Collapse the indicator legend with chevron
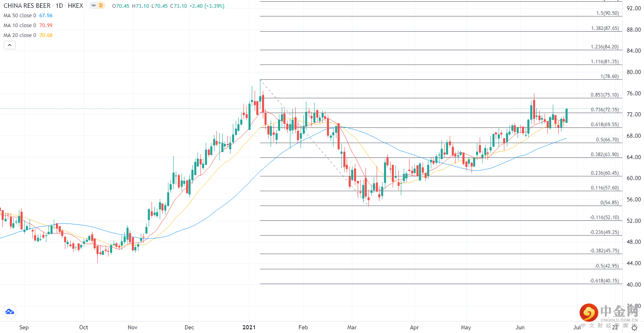The height and width of the screenshot is (333, 644). click(x=9, y=45)
